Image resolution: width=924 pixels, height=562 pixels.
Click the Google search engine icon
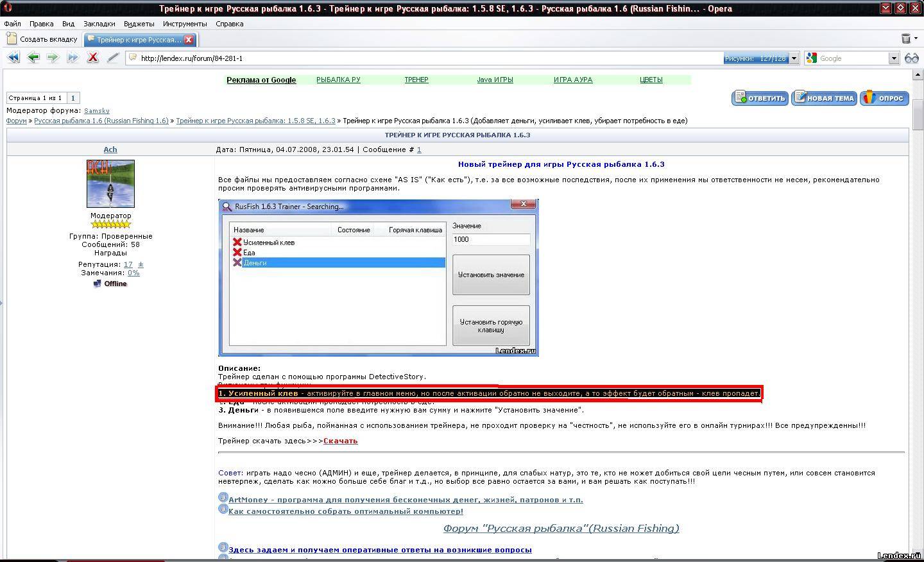pyautogui.click(x=812, y=58)
